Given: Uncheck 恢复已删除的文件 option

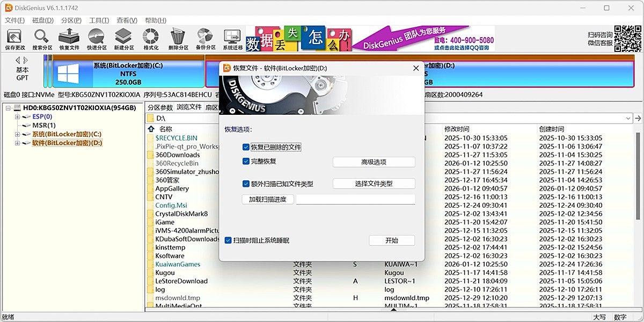Looking at the screenshot, I should (245, 147).
